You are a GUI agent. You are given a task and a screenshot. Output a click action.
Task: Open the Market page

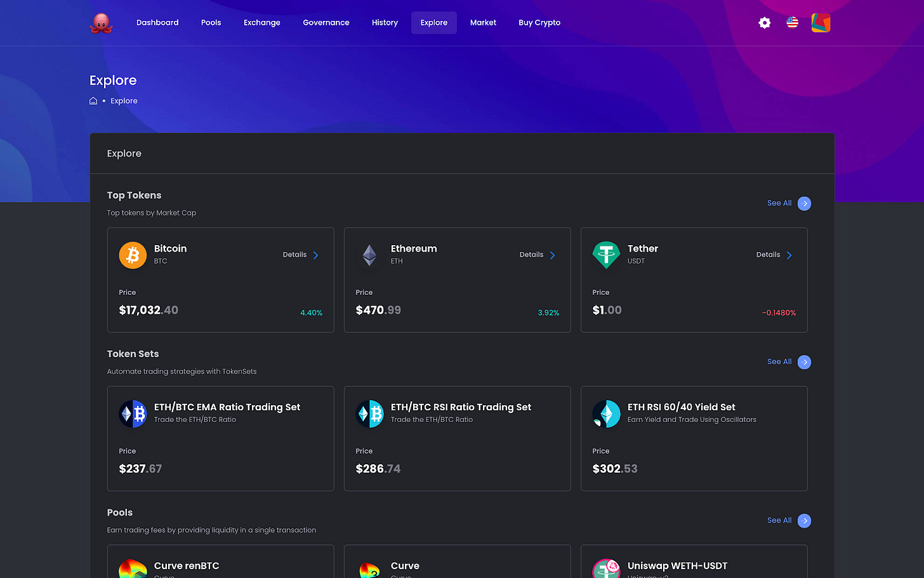(483, 23)
